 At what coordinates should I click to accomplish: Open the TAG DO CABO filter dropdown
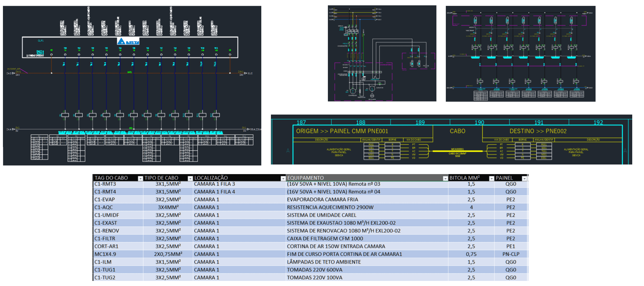coord(140,178)
